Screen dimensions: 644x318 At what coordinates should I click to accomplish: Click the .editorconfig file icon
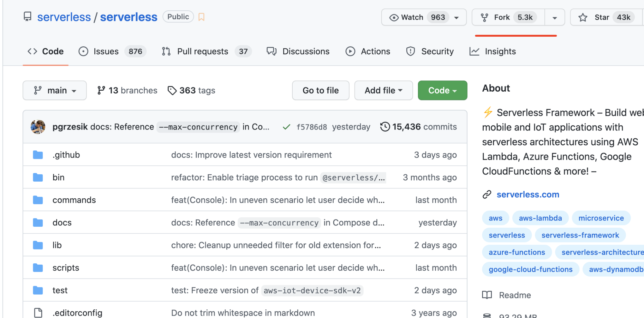click(x=38, y=313)
